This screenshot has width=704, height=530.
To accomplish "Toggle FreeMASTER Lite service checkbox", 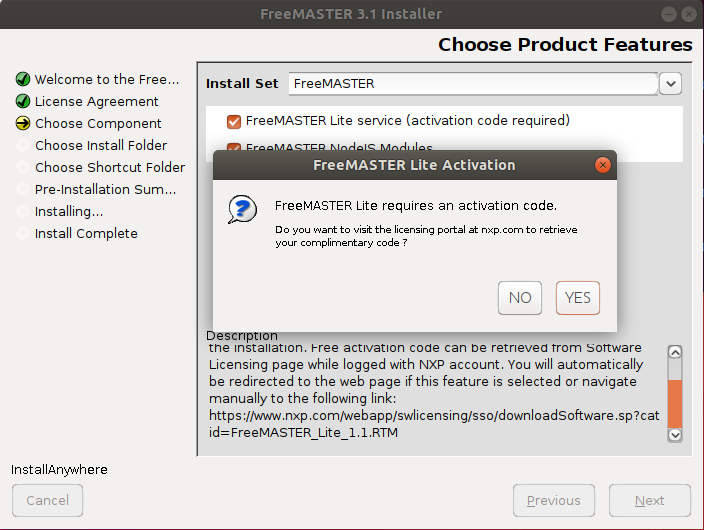I will click(234, 121).
